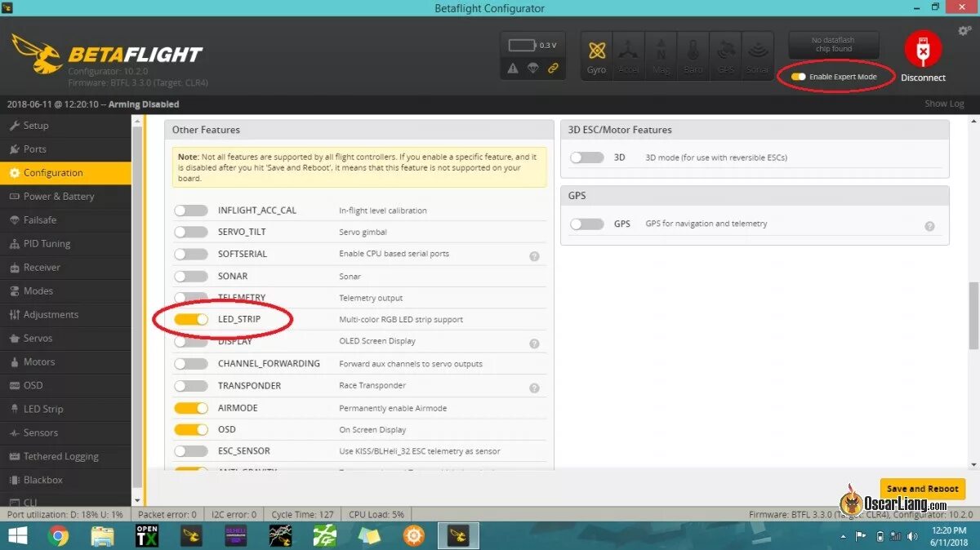Enable CHANNEL_FORWARDING switch
The width and height of the screenshot is (980, 550).
pos(191,364)
